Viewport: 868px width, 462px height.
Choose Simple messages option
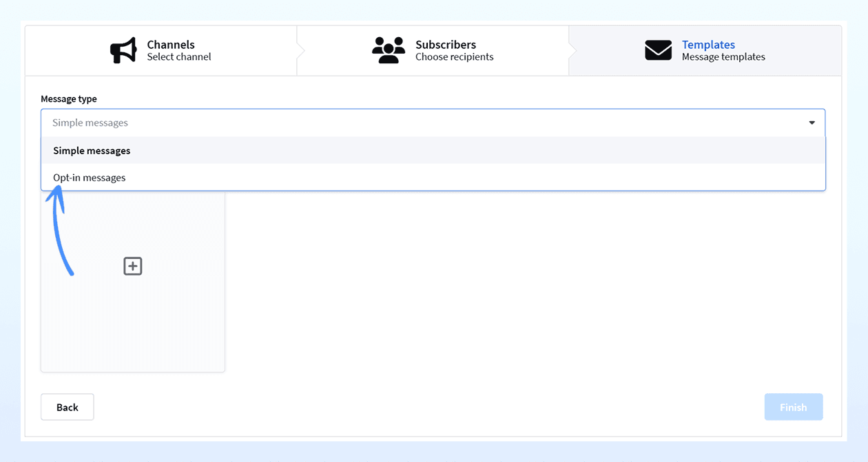(x=433, y=150)
